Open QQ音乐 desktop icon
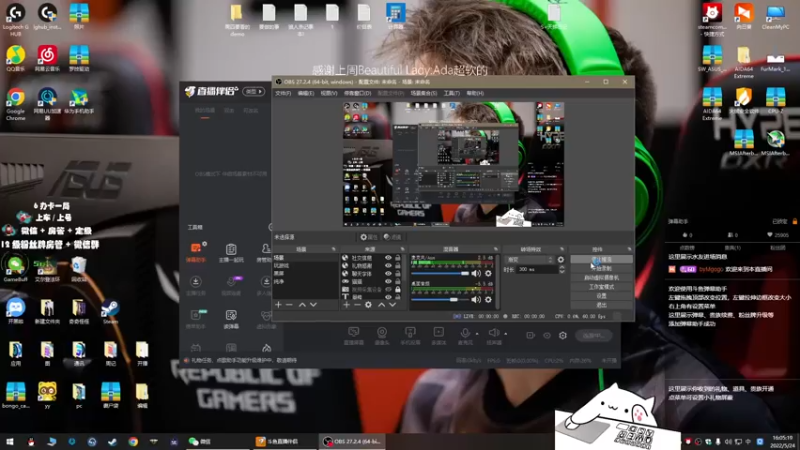800x450 pixels. [15, 58]
